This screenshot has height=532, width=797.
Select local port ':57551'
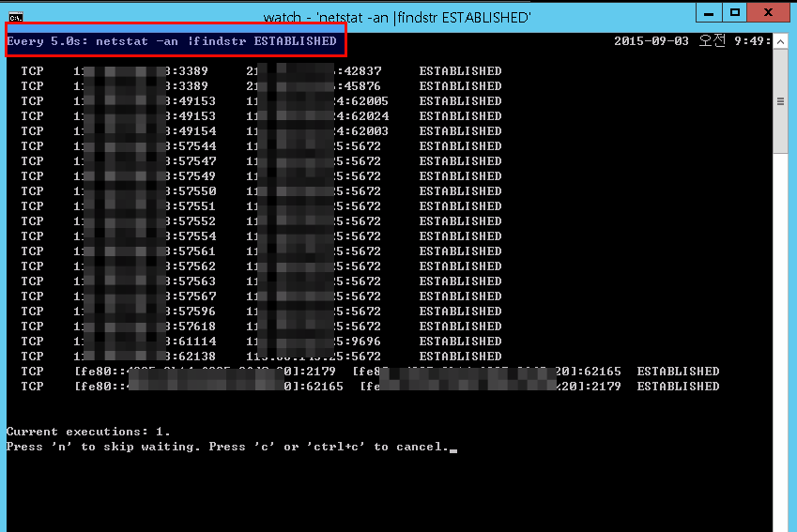pyautogui.click(x=194, y=206)
